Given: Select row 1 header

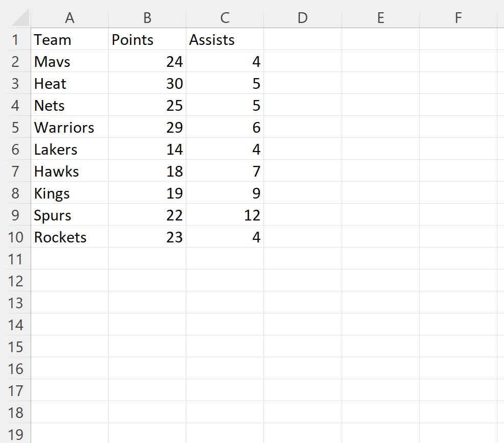Looking at the screenshot, I should tap(15, 40).
